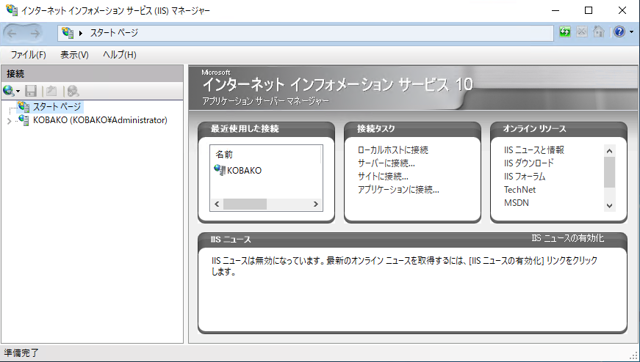This screenshot has height=362, width=640.
Task: Minimize the IIS Manager window
Action: pyautogui.click(x=556, y=10)
